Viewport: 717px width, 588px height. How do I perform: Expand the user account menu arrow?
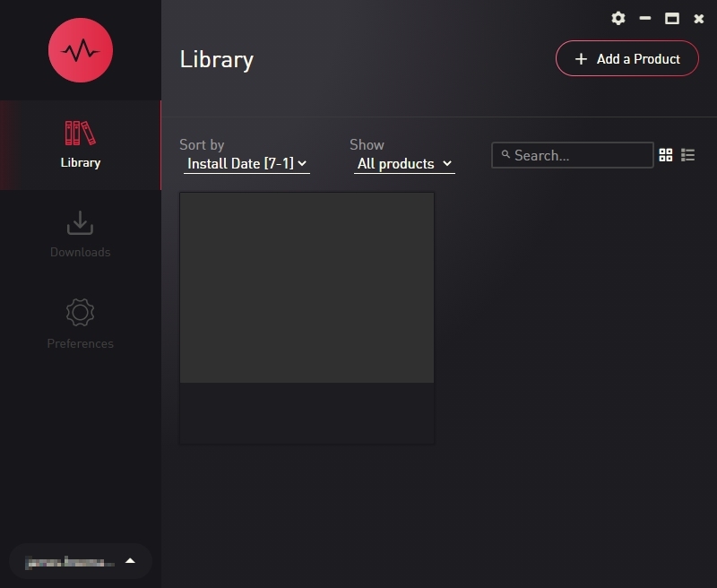click(x=130, y=561)
